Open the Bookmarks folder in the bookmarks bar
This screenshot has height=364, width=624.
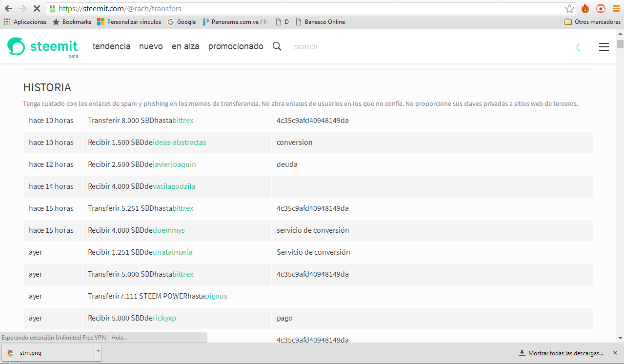(72, 22)
